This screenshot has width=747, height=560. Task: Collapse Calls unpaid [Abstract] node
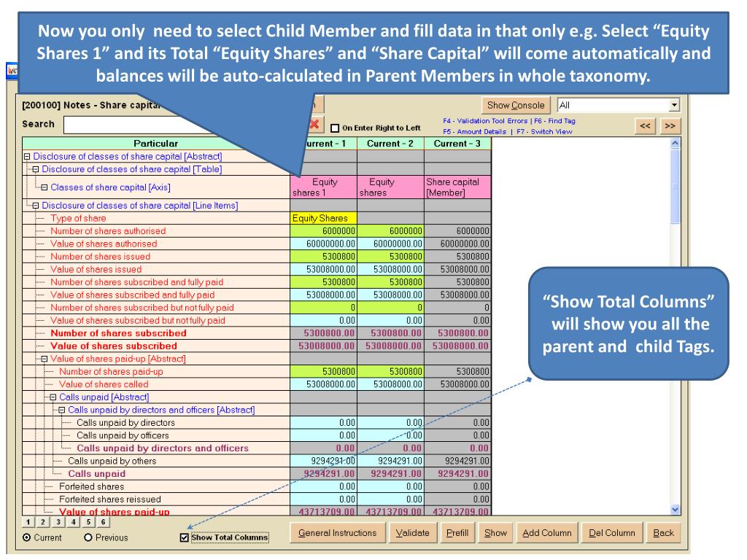click(x=53, y=397)
